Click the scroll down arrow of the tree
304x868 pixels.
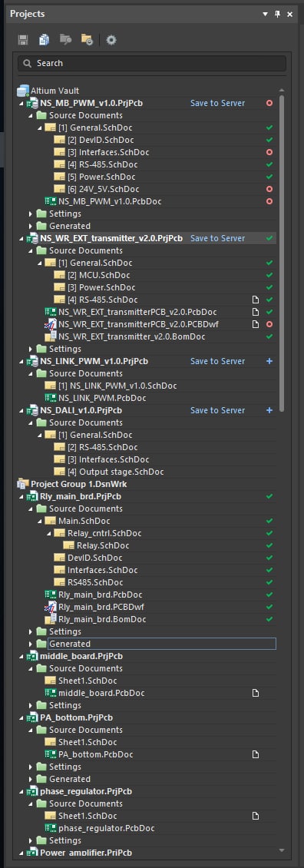pos(281,850)
